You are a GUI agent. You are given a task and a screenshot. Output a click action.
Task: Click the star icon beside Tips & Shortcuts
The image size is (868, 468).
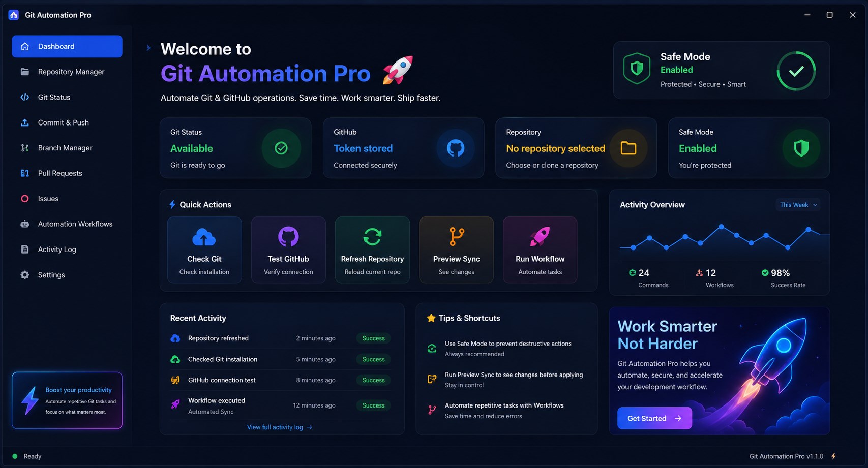(431, 318)
